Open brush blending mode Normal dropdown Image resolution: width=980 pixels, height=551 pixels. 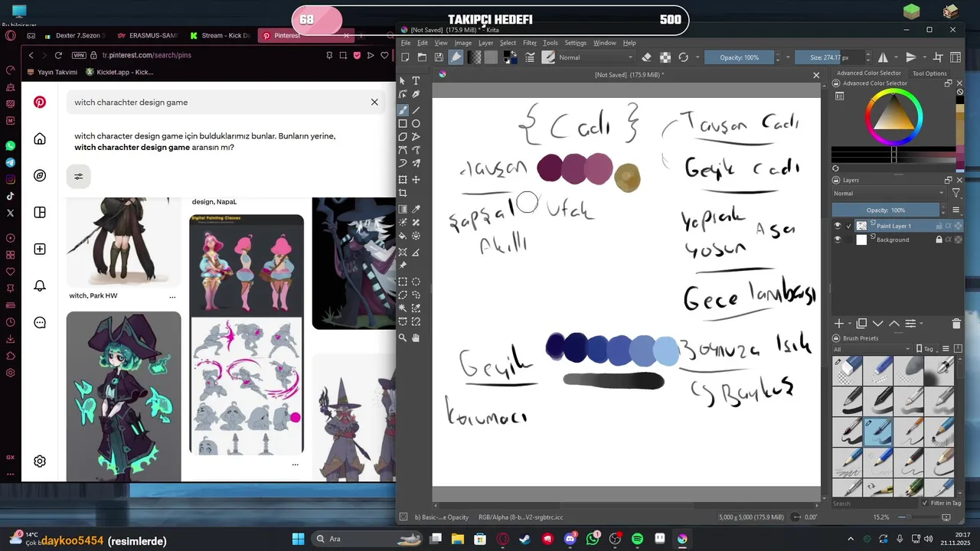596,57
